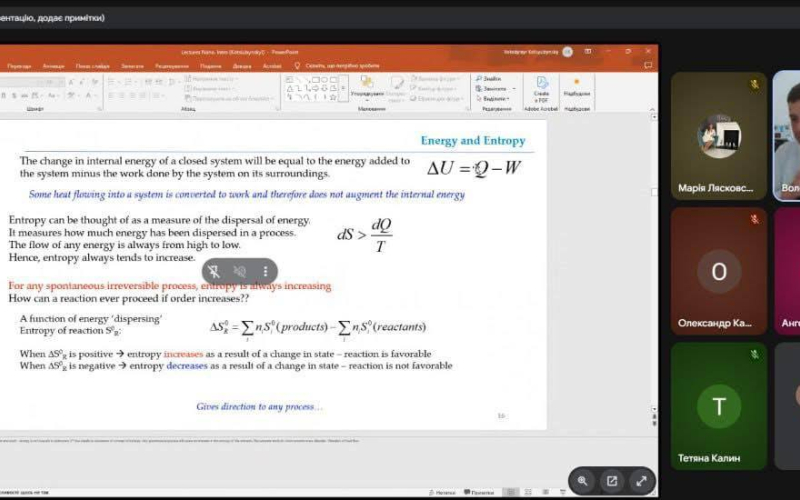Image resolution: width=800 pixels, height=500 pixels.
Task: Toggle the Нотатки notes pane
Action: 442,492
